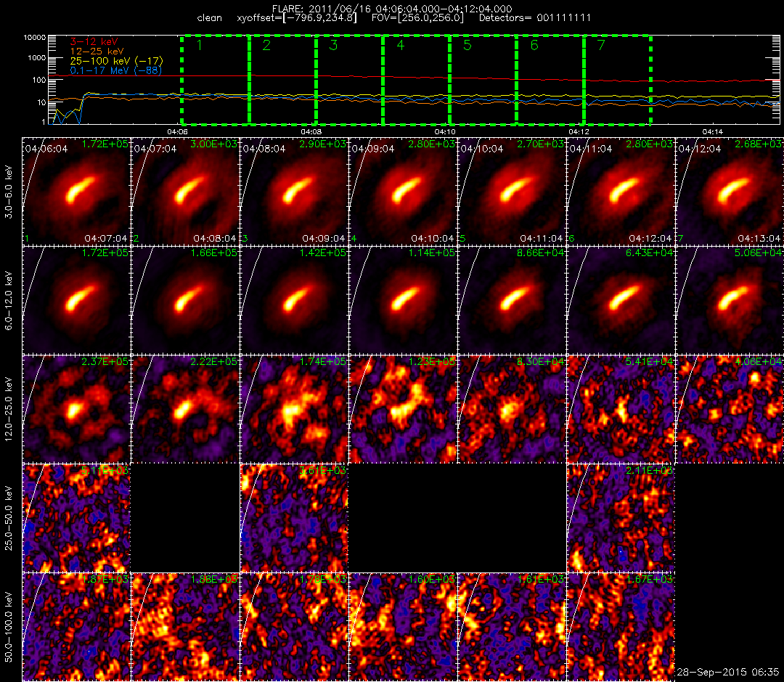Select the '04:13:04' end time label
The height and width of the screenshot is (682, 784).
(759, 238)
